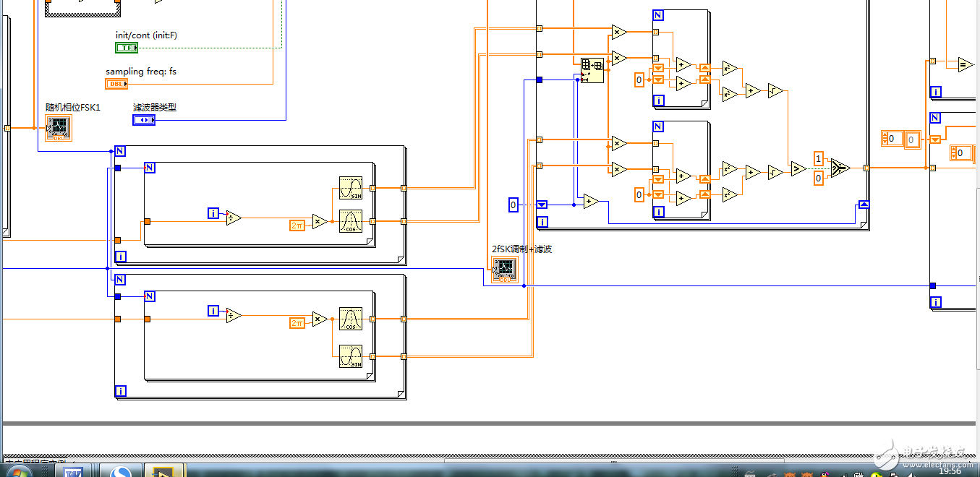Click the 19:56 taskbar clock
980x477 pixels.
point(950,471)
